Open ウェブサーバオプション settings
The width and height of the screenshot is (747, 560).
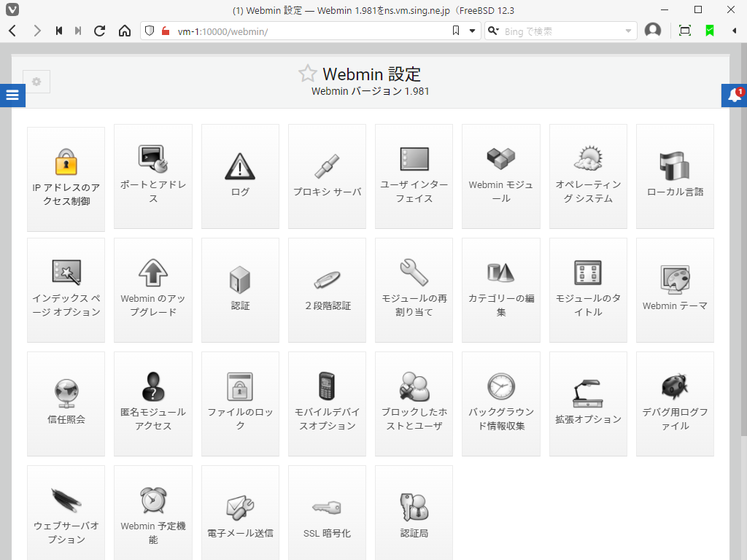pos(66,513)
